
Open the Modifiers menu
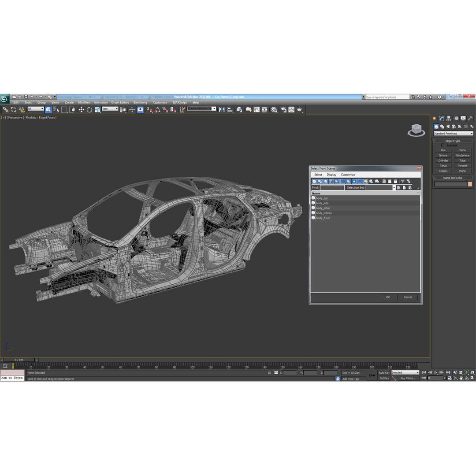[x=84, y=103]
